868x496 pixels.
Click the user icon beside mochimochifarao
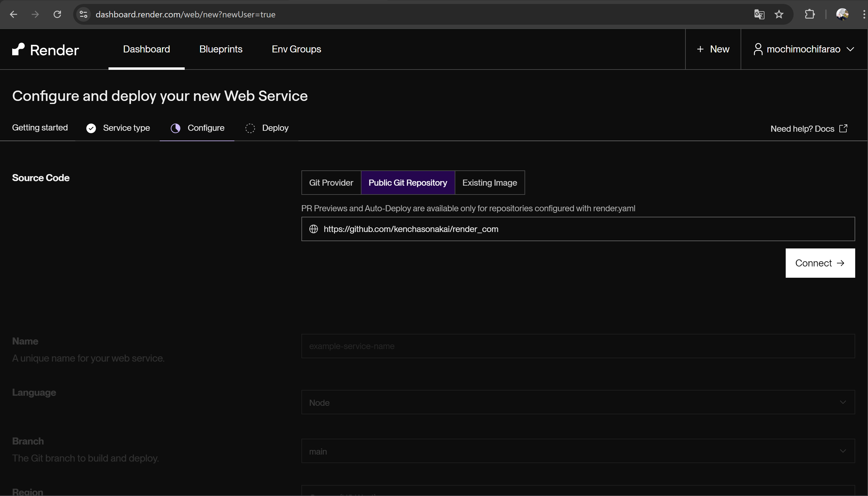click(758, 49)
